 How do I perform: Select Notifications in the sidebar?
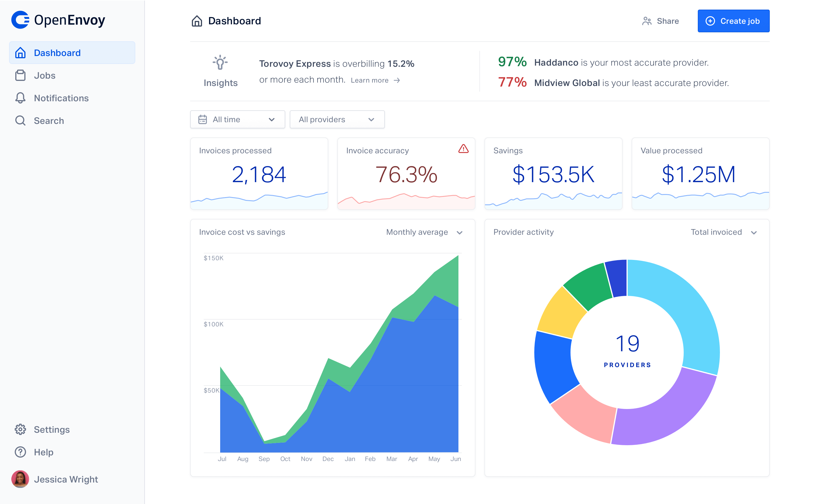pyautogui.click(x=61, y=98)
